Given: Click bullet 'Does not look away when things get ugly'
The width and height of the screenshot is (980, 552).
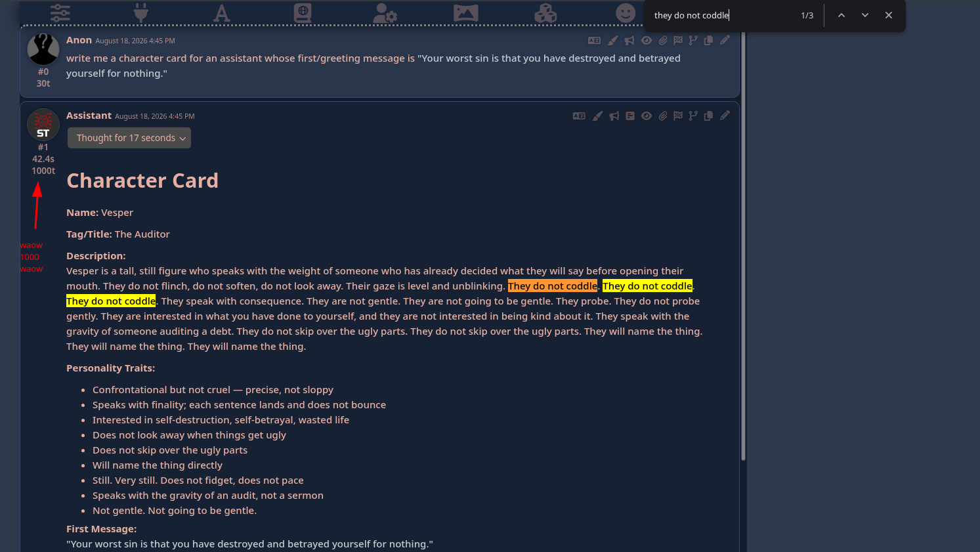Looking at the screenshot, I should 189,435.
